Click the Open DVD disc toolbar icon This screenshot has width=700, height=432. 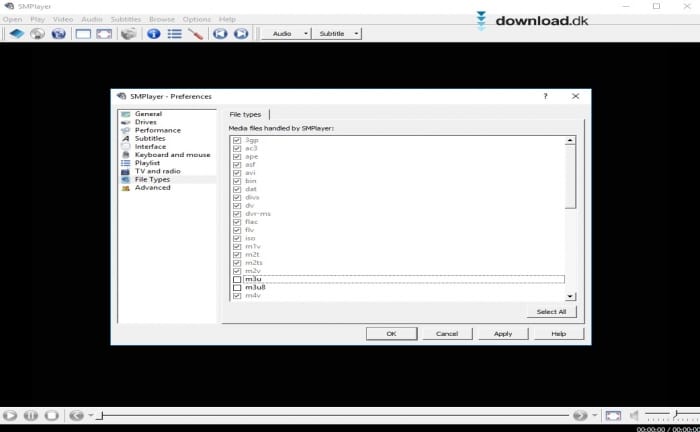pyautogui.click(x=38, y=33)
